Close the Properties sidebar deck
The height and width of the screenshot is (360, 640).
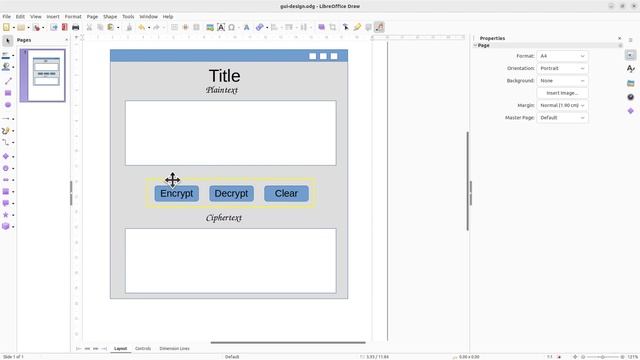619,38
